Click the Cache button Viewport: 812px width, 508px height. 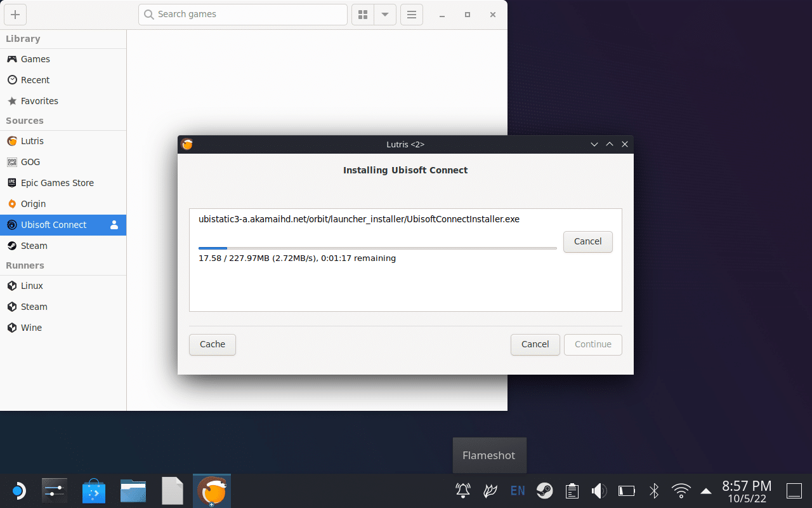pos(213,344)
